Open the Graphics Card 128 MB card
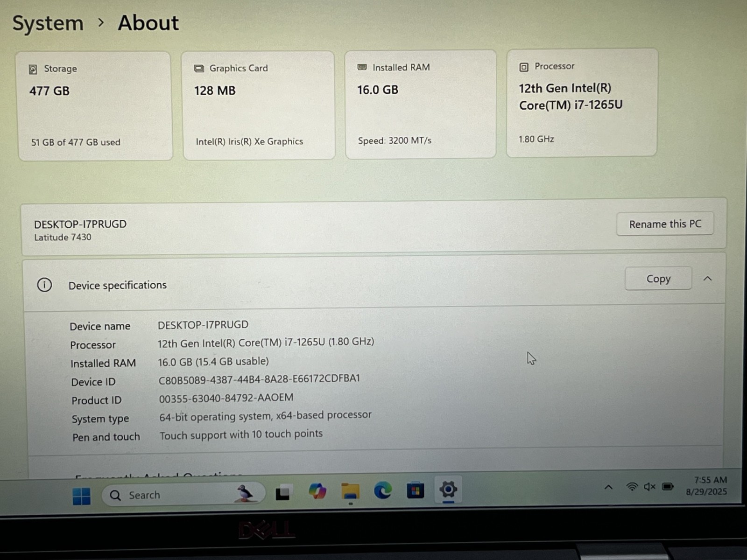 pyautogui.click(x=259, y=105)
